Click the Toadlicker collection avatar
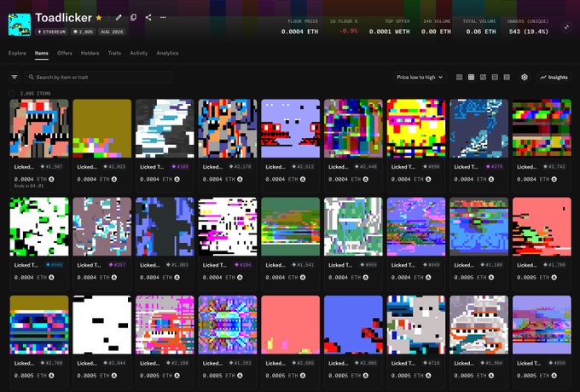The height and width of the screenshot is (392, 580). 20,25
